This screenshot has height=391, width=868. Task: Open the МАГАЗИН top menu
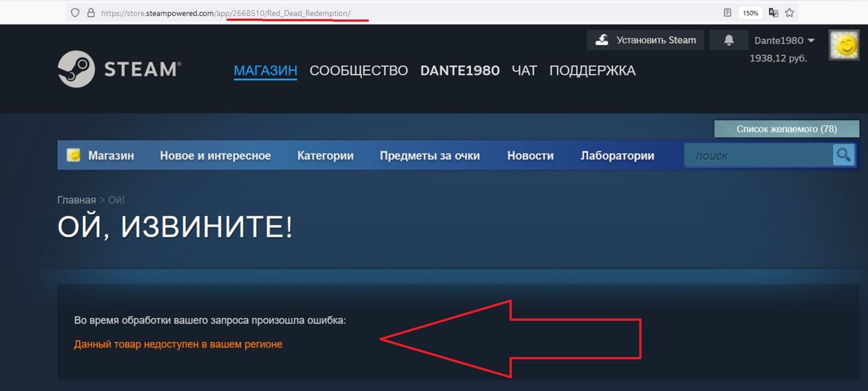point(265,71)
